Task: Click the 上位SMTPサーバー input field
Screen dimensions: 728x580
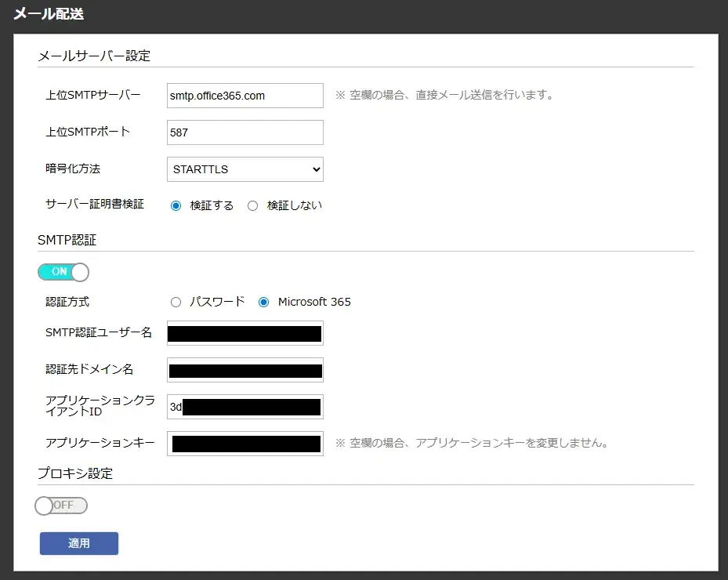Action: click(x=244, y=96)
